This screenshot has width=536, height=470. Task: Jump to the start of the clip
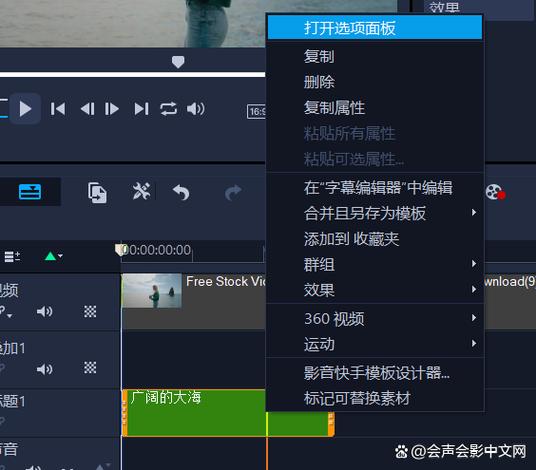(x=58, y=109)
